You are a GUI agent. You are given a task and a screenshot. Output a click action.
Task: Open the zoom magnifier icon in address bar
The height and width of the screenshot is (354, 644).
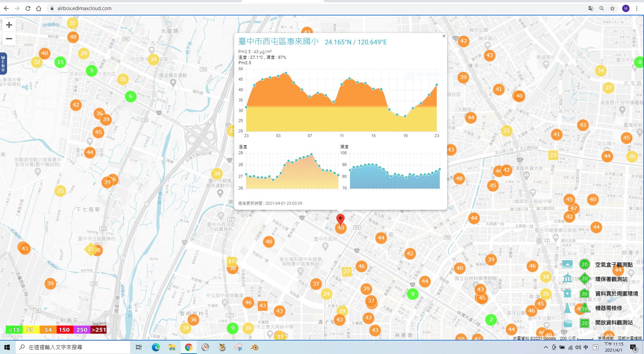click(601, 8)
